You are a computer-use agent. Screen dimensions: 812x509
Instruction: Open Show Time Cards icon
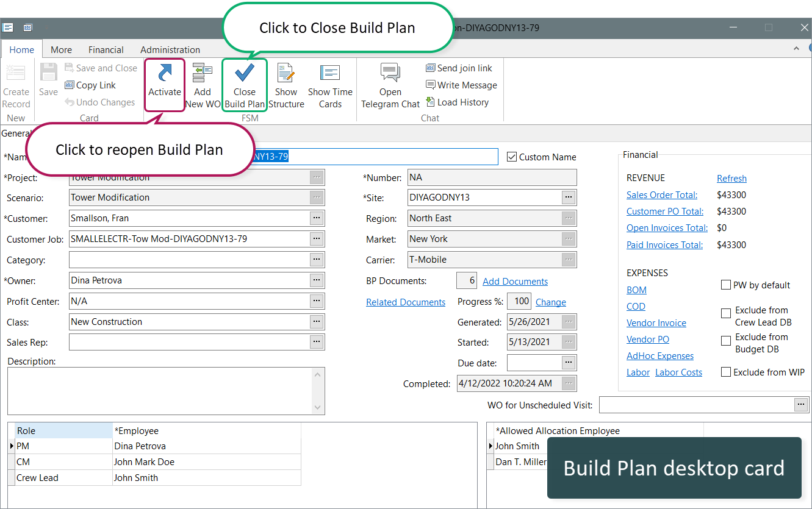[x=330, y=73]
